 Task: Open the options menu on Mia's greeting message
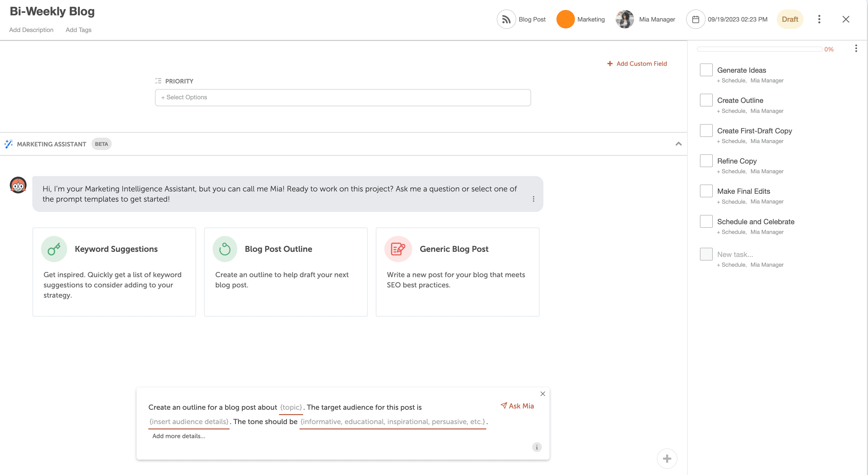(533, 199)
